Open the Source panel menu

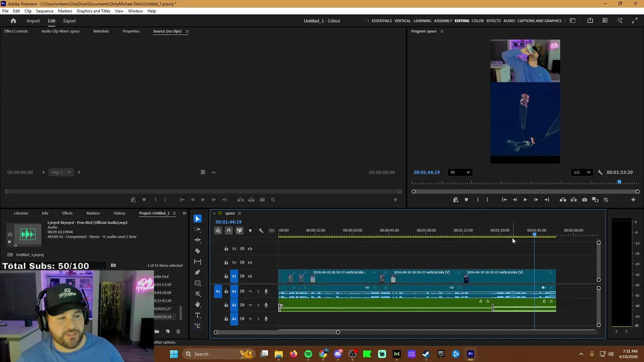click(x=187, y=31)
